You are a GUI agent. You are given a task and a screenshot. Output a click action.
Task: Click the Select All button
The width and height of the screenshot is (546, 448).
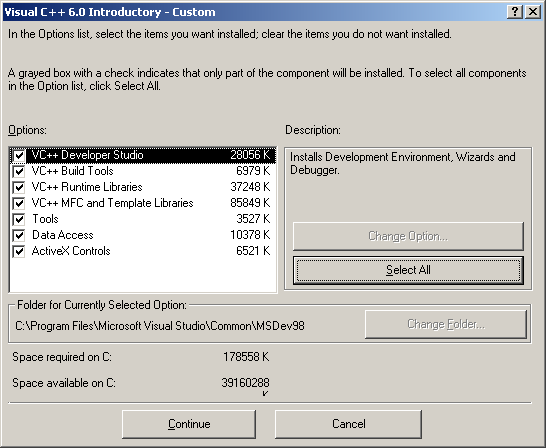(408, 270)
